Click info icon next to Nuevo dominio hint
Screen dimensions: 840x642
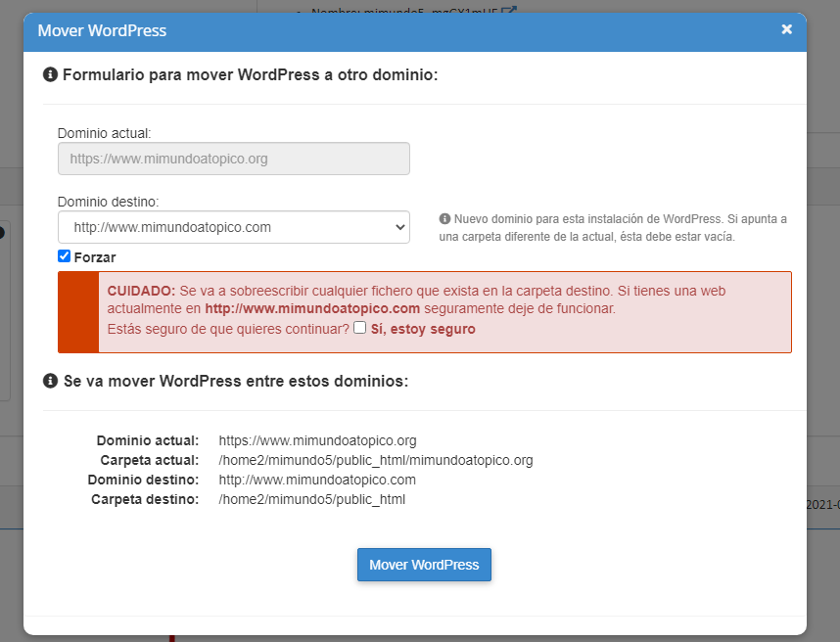444,218
